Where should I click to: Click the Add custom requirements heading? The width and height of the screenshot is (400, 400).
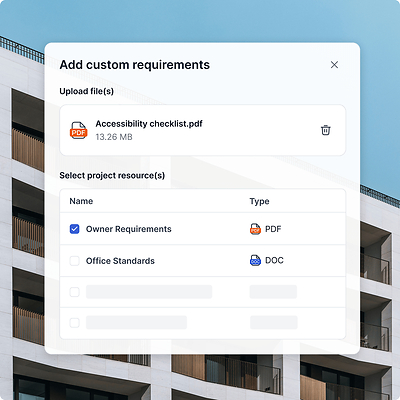(x=135, y=65)
